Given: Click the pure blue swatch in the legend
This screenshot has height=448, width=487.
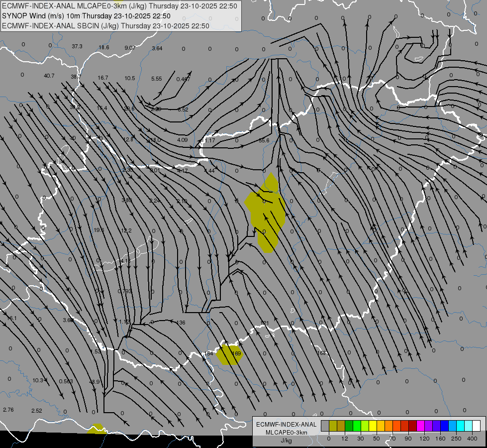Looking at the screenshot, I should point(444,426).
